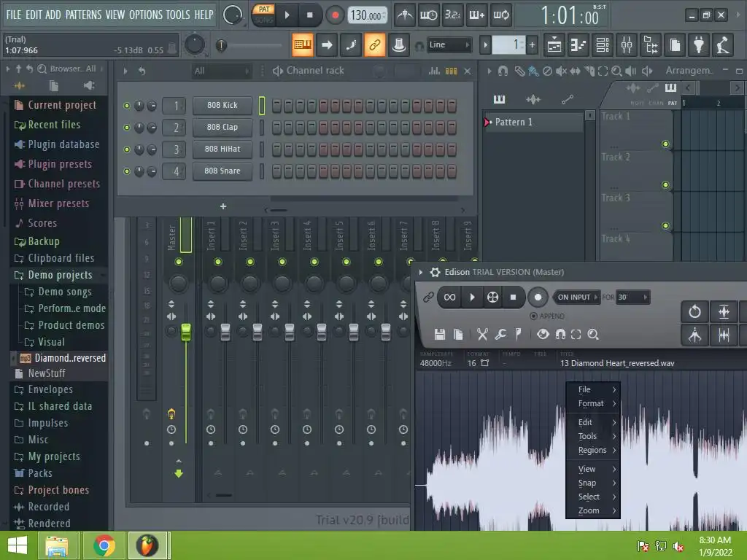Click the Edison save floppy disk icon

[x=440, y=334]
